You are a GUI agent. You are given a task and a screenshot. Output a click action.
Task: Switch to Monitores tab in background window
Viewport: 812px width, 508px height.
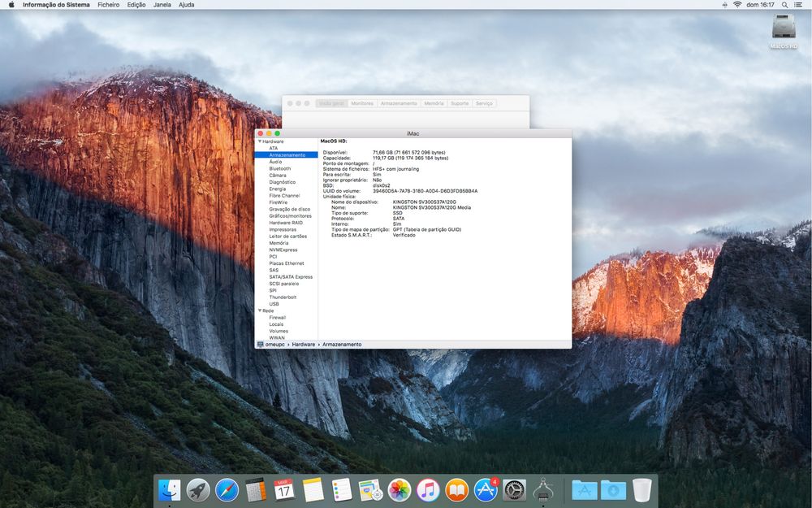coord(362,103)
